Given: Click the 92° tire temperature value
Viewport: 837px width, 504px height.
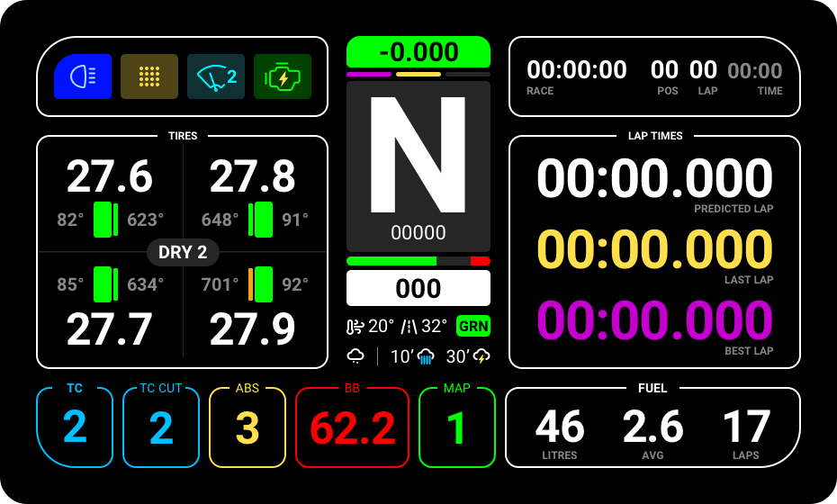Looking at the screenshot, I should [295, 284].
